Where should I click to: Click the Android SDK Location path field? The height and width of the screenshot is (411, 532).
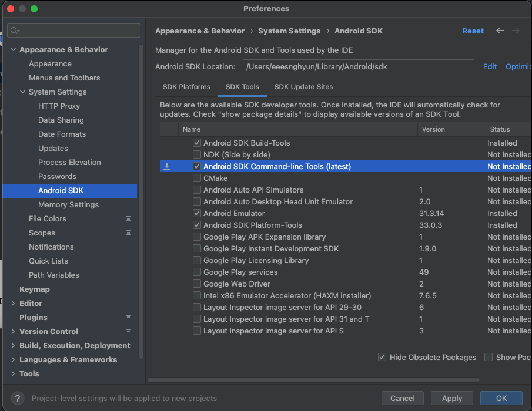point(358,66)
